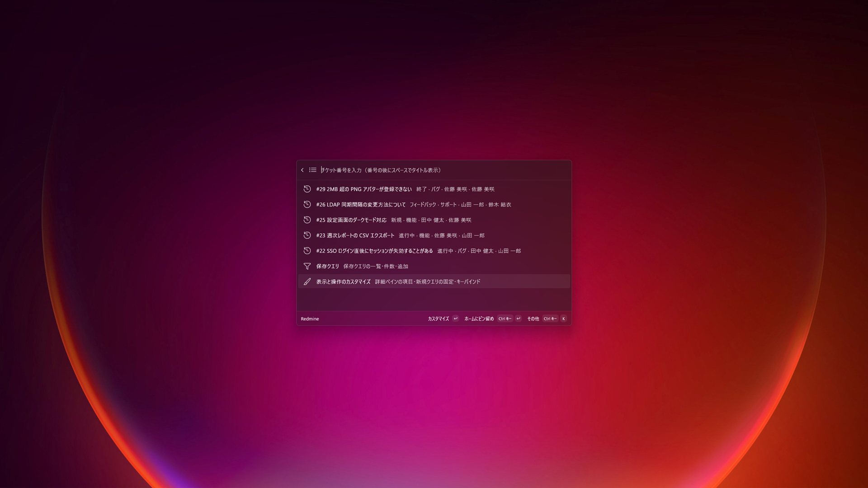Click the history icon for ticket #26
The width and height of the screenshot is (868, 488).
click(307, 204)
